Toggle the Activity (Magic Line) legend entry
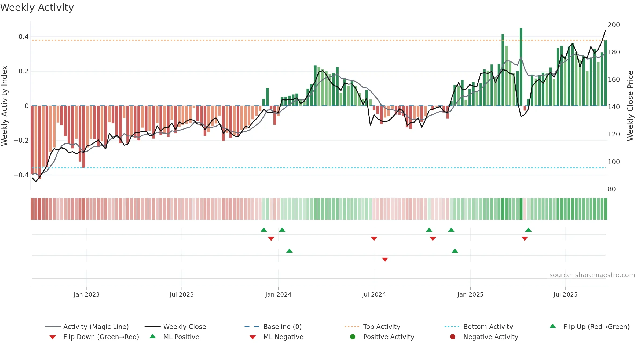The width and height of the screenshot is (644, 362). pyautogui.click(x=87, y=327)
